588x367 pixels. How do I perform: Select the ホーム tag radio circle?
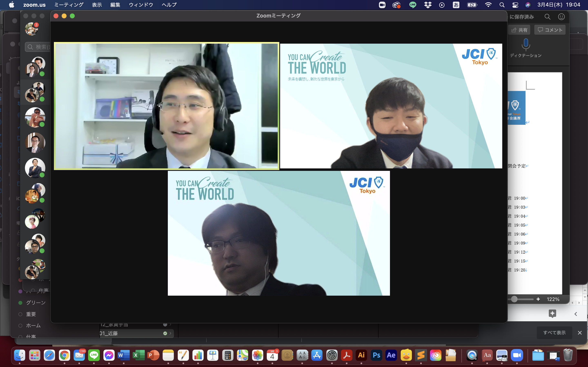pos(21,325)
